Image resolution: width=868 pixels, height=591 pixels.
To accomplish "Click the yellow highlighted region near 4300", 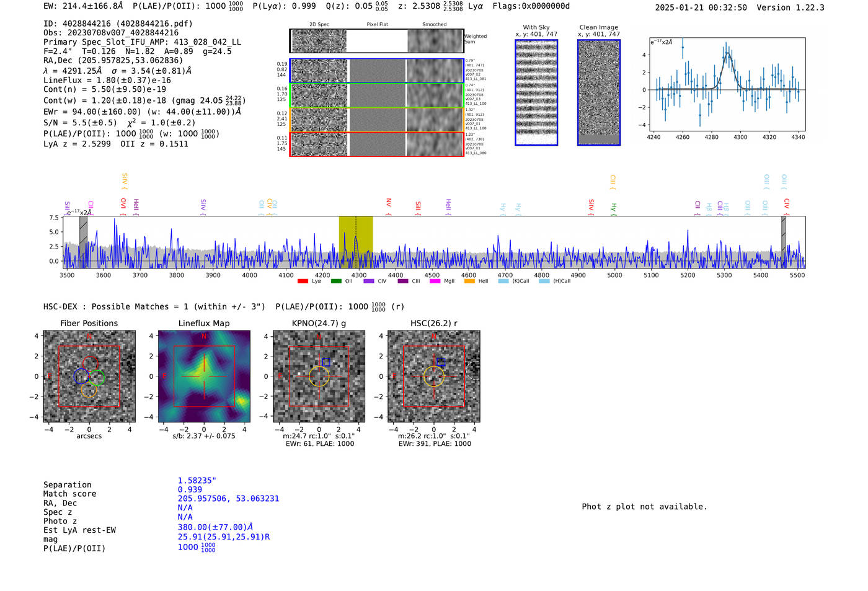I will (x=356, y=242).
